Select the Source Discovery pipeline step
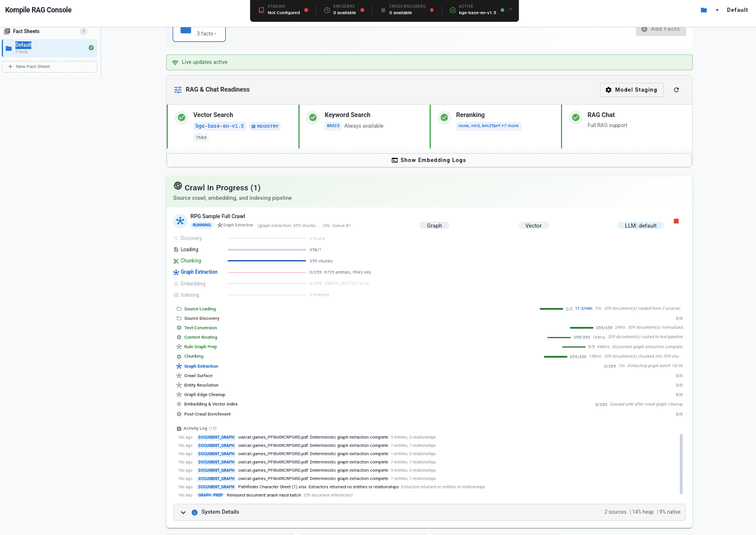 click(429, 318)
